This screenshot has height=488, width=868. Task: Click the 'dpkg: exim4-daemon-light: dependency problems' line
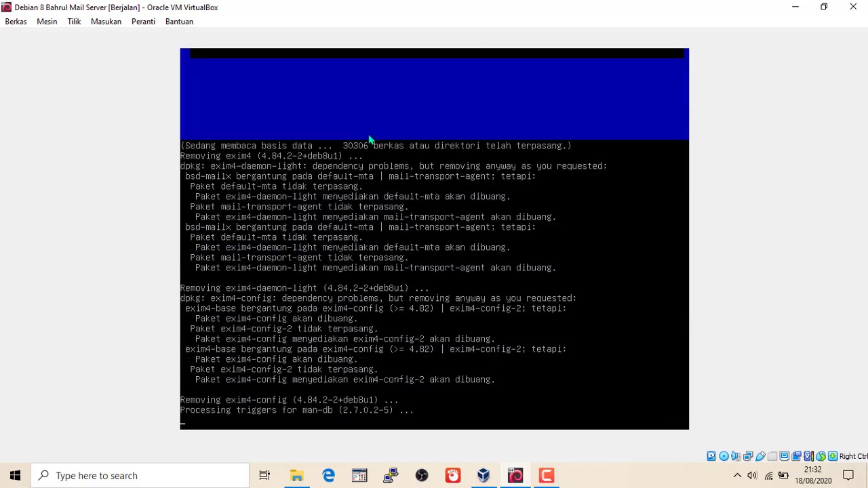point(393,166)
